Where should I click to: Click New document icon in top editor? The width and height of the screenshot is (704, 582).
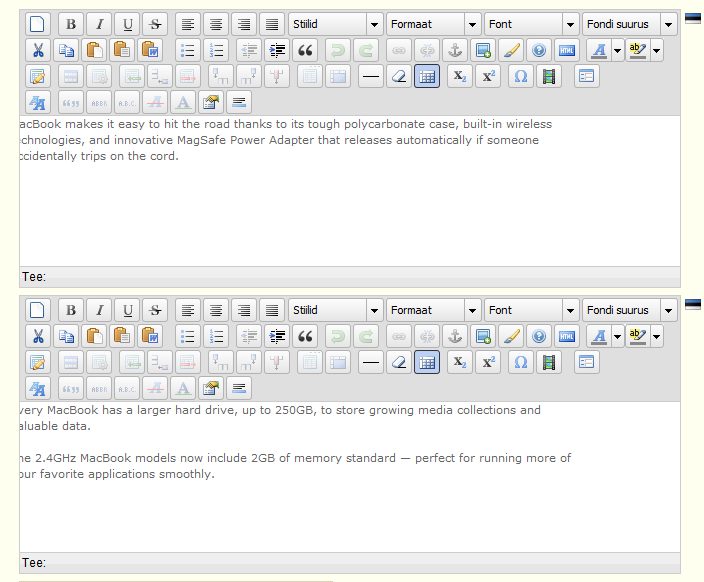pyautogui.click(x=37, y=24)
